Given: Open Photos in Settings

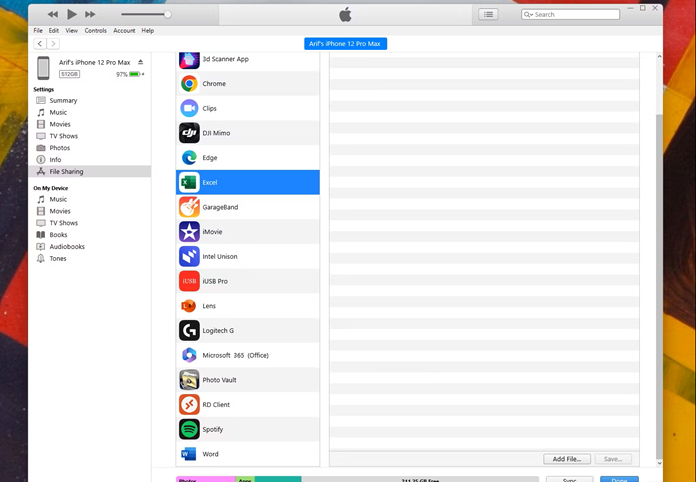Looking at the screenshot, I should click(59, 148).
